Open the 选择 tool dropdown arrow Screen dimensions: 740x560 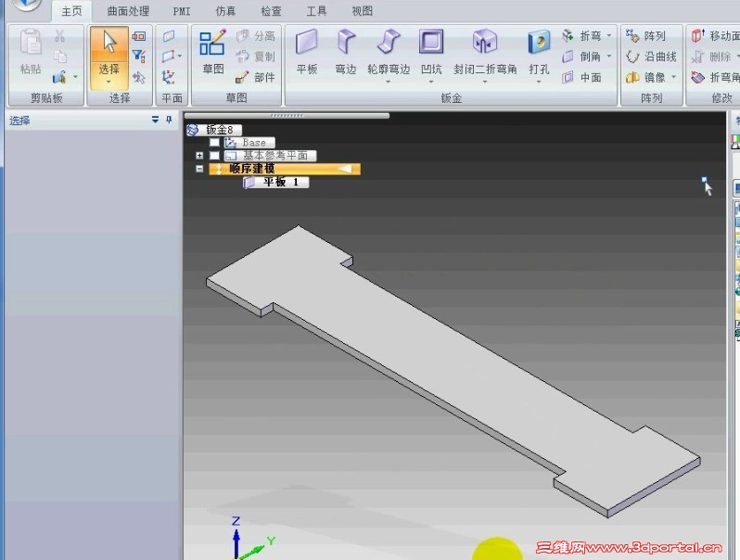click(x=109, y=83)
